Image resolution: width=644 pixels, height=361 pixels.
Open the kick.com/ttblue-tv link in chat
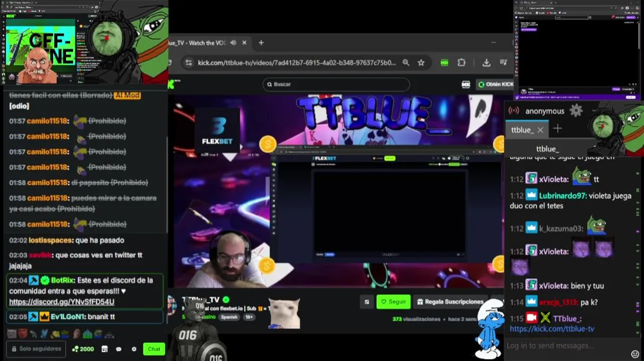click(552, 329)
